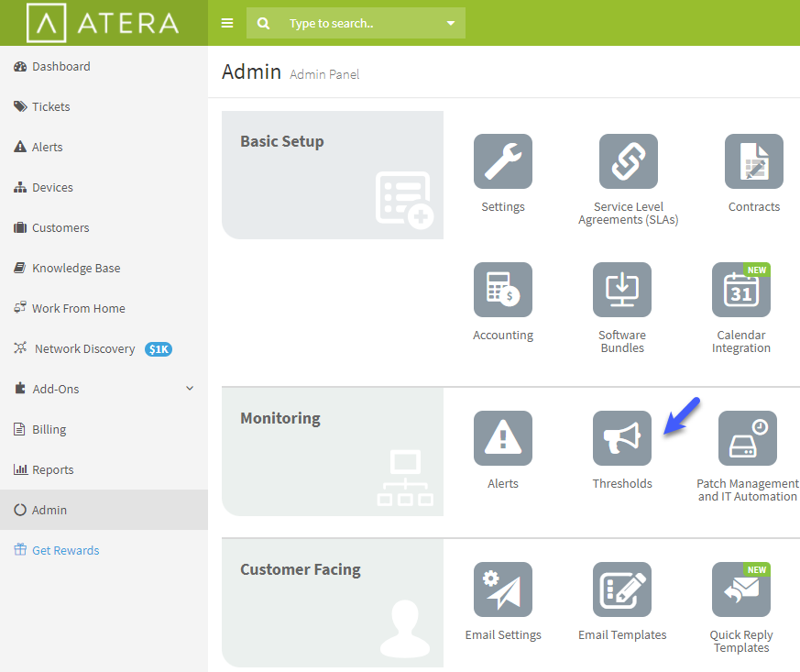Click the Atera logo
Viewport: 800px width, 672px height.
pyautogui.click(x=103, y=23)
